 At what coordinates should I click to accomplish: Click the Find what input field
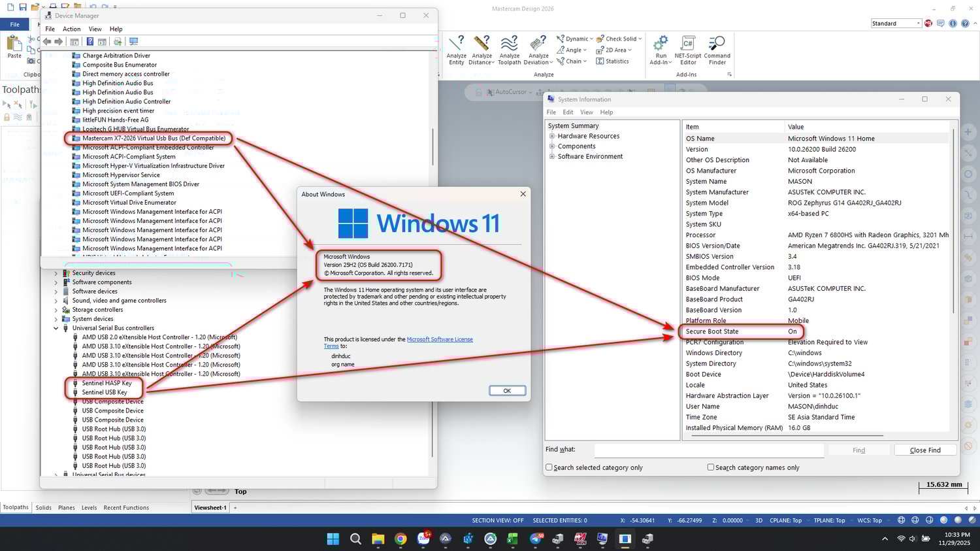click(x=709, y=450)
